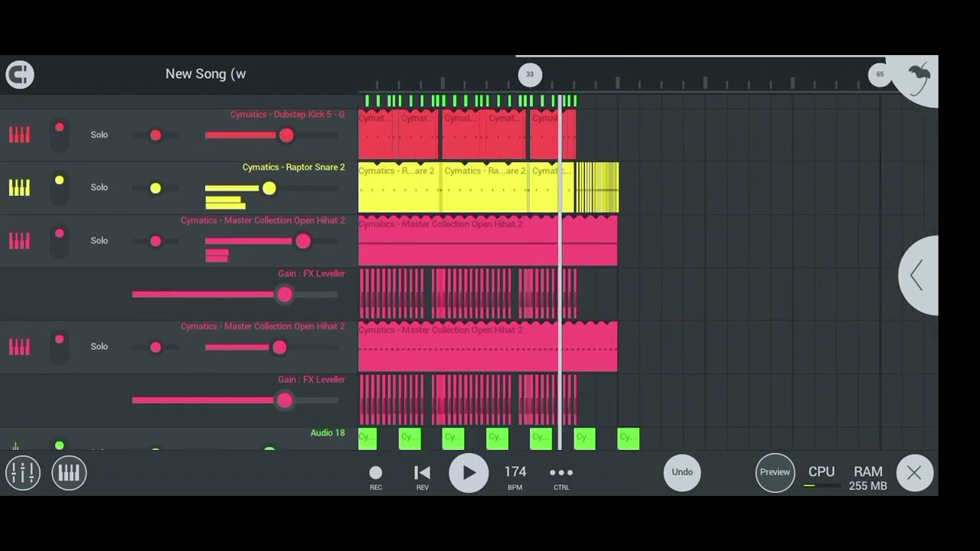The height and width of the screenshot is (551, 980).
Task: Click second Open Hihat 2 track instrument icon
Action: pyautogui.click(x=19, y=347)
